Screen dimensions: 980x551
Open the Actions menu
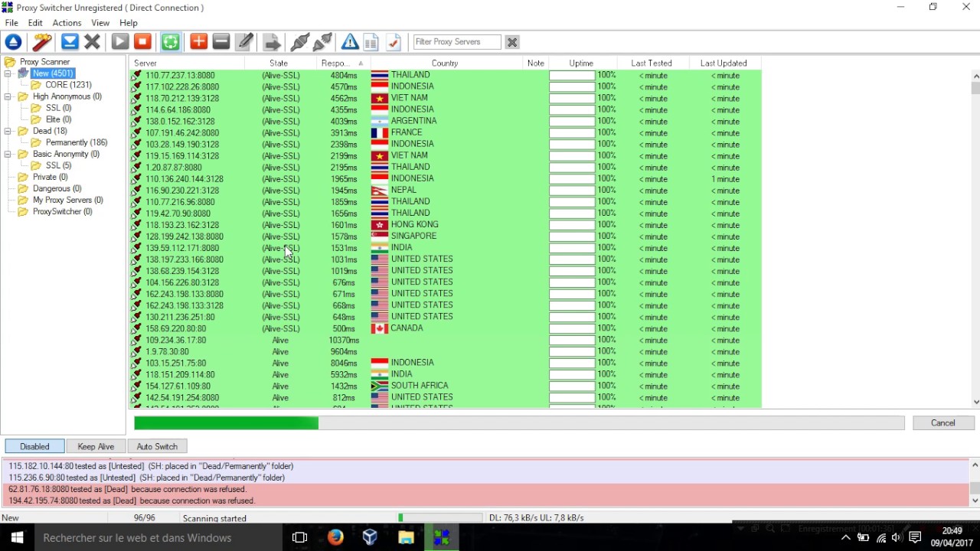[x=67, y=23]
